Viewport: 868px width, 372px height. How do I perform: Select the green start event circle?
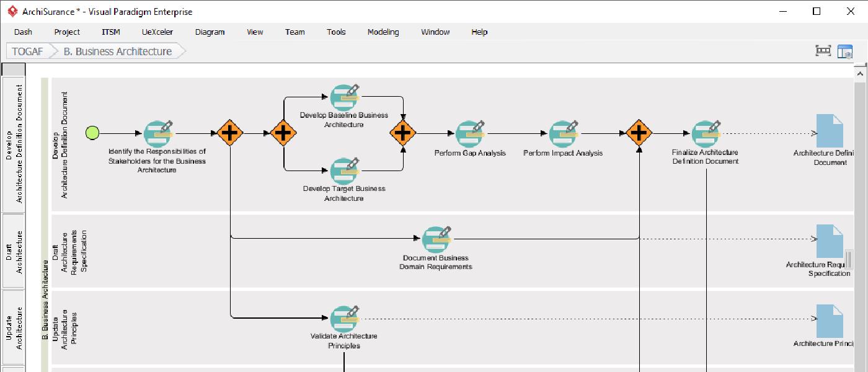92,131
